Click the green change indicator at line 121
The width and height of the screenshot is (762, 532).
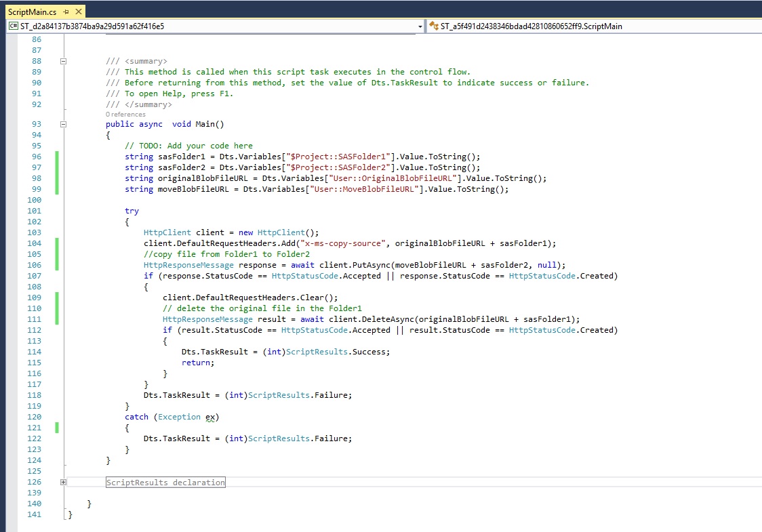click(57, 428)
